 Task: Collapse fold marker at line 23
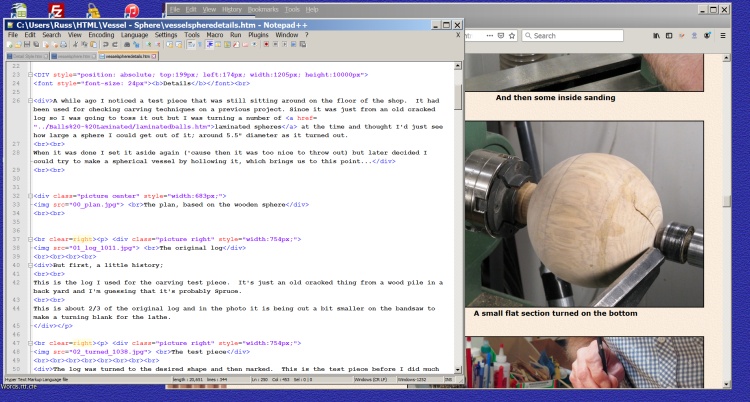[29, 74]
